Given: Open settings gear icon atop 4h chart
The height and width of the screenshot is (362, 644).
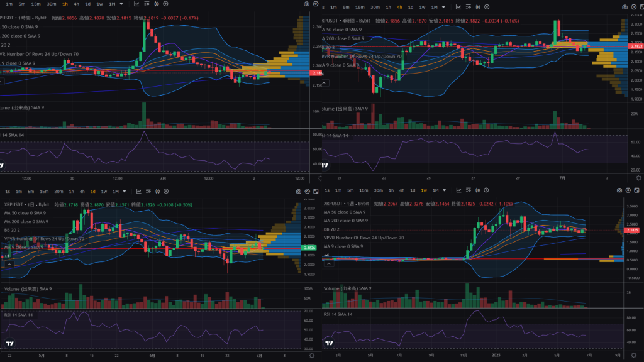Looking at the screenshot, I should tap(634, 7).
